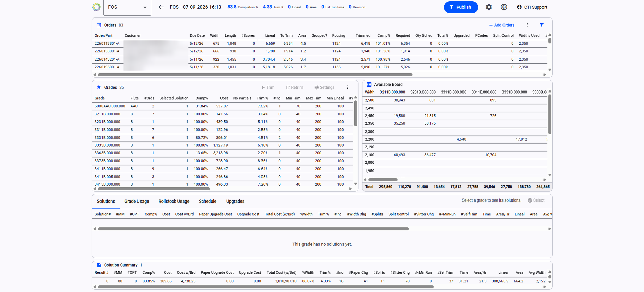Open Grades Settings

[324, 87]
